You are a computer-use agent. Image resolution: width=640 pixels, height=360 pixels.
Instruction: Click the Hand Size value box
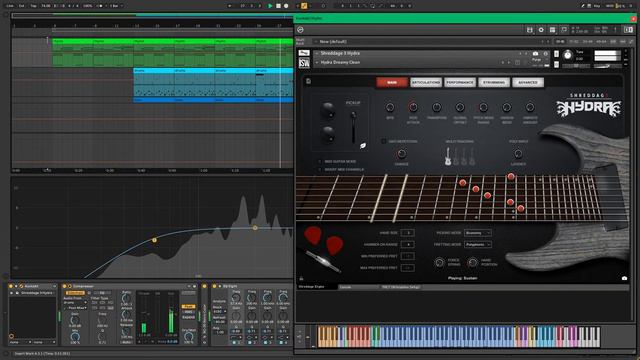pyautogui.click(x=407, y=233)
